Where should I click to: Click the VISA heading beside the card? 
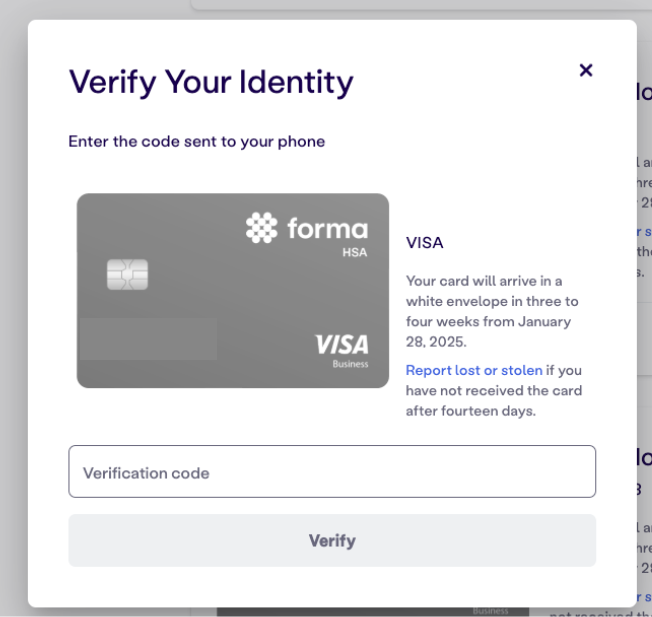[x=425, y=243]
